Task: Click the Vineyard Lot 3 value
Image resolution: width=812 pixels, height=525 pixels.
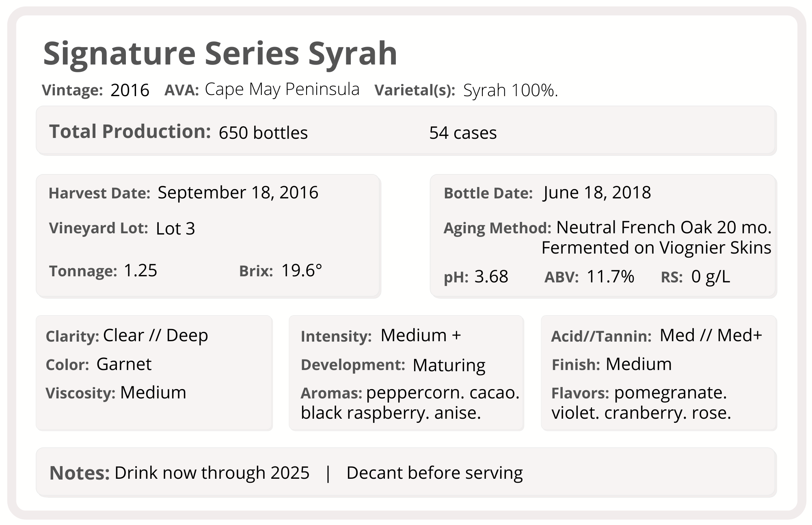Action: pyautogui.click(x=175, y=228)
